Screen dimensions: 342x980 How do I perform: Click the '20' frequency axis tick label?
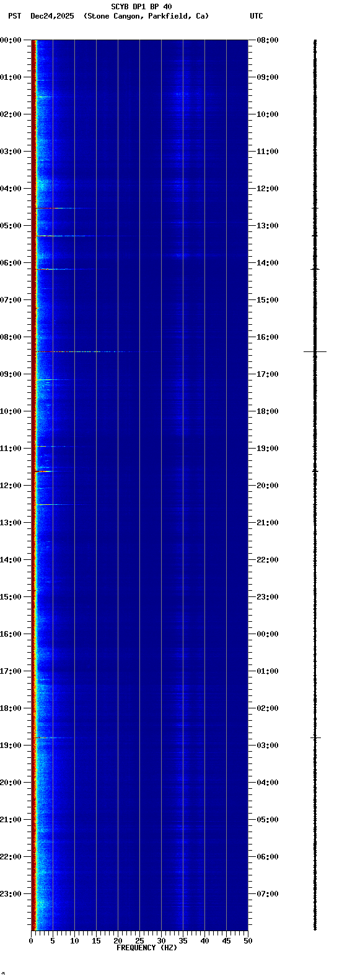pyautogui.click(x=118, y=941)
